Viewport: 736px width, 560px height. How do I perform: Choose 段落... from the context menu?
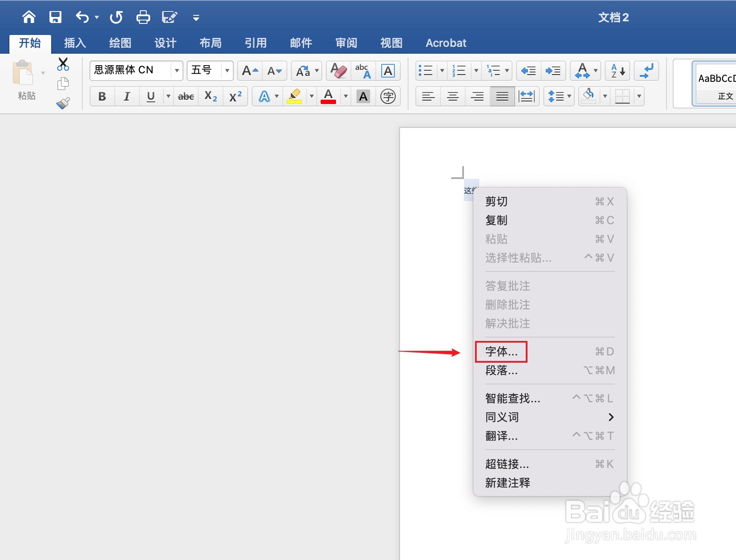pyautogui.click(x=550, y=370)
